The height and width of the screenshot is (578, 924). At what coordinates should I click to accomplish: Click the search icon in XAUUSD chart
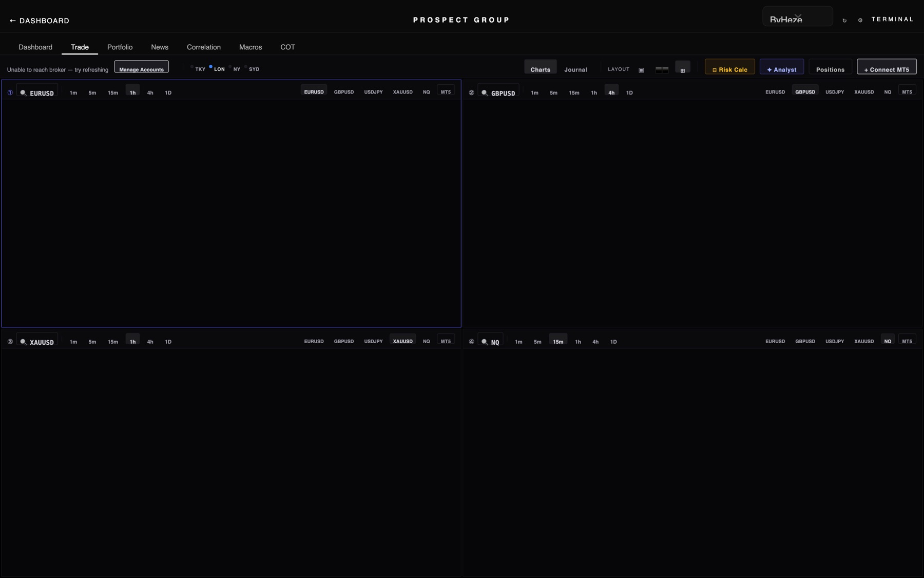[23, 342]
